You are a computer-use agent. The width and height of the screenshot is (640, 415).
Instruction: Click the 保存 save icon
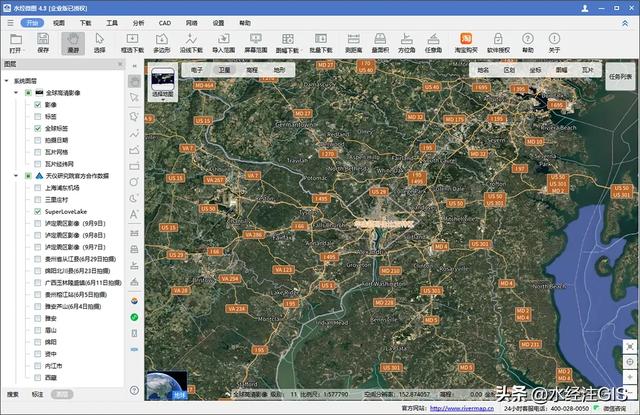click(43, 41)
